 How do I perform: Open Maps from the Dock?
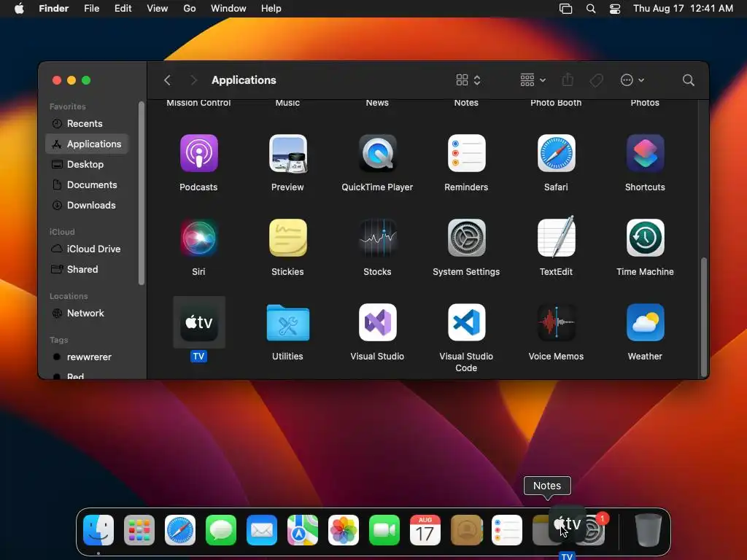click(x=303, y=530)
